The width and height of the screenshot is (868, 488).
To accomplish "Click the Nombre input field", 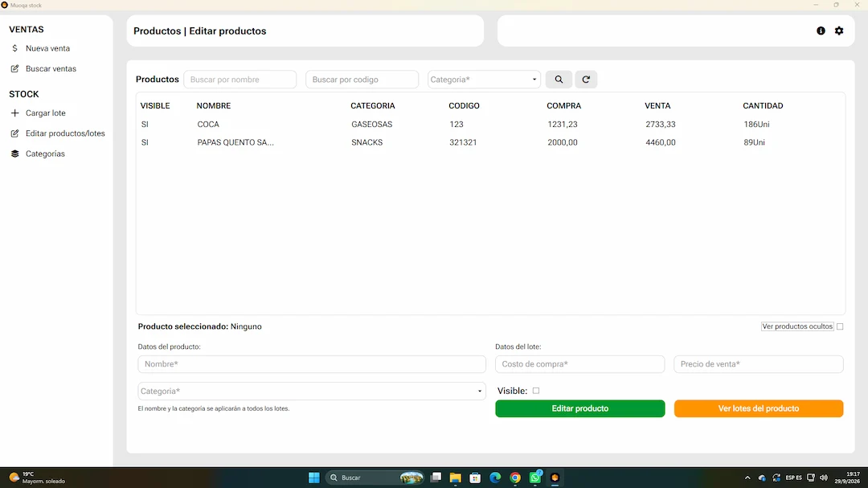I will [312, 364].
